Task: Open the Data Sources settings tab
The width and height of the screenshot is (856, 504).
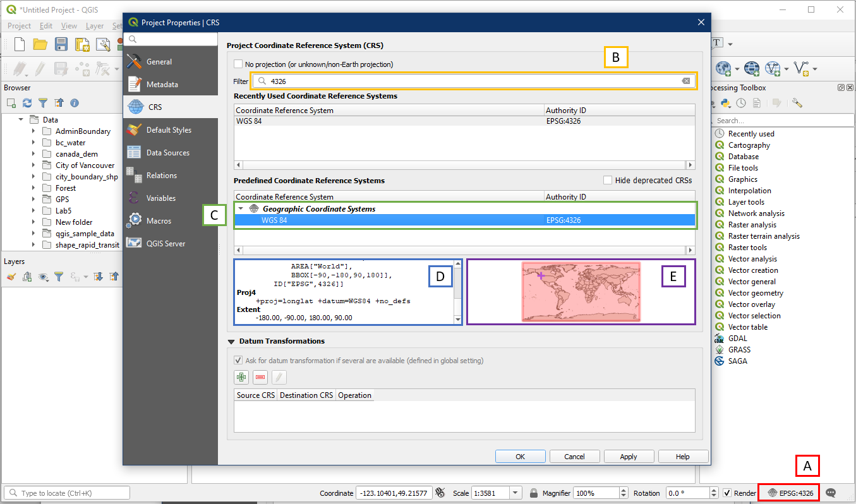Action: click(167, 153)
